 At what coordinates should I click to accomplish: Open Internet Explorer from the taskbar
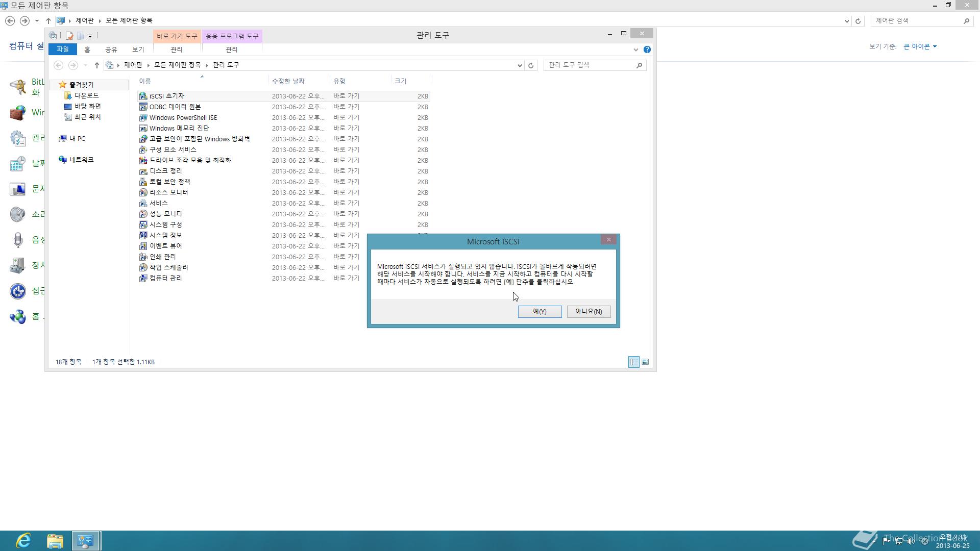23,540
